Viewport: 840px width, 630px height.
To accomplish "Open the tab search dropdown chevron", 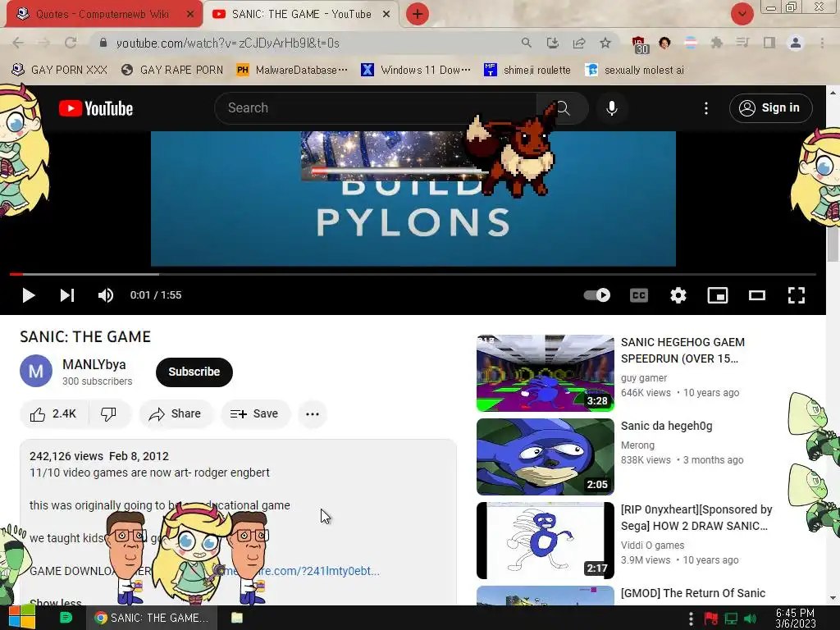I will [x=742, y=14].
